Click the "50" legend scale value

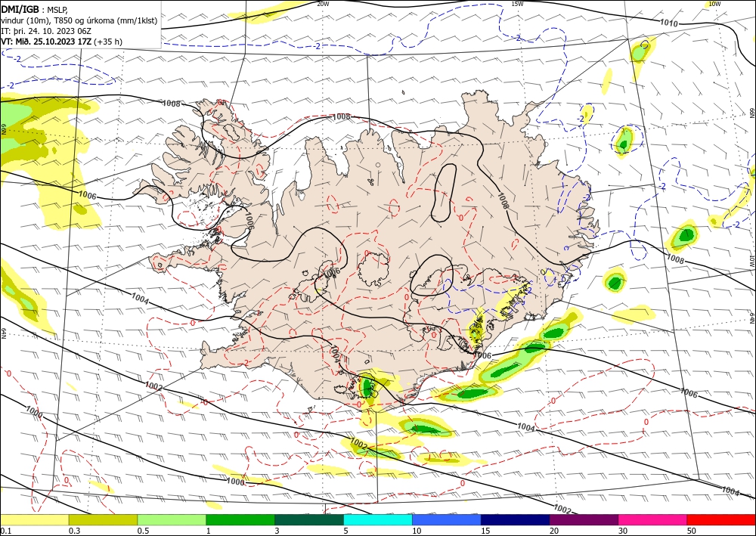pyautogui.click(x=692, y=531)
